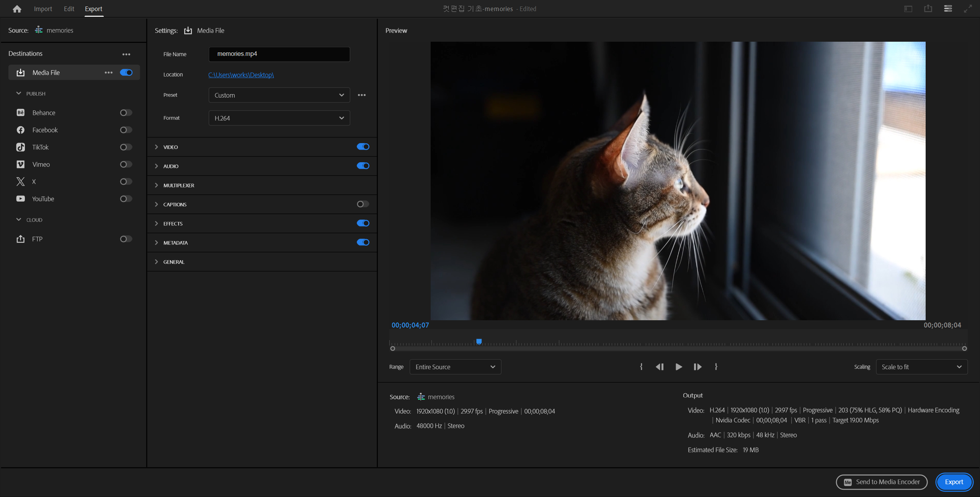Click the Quick Export share icon
The height and width of the screenshot is (497, 980).
point(928,8)
